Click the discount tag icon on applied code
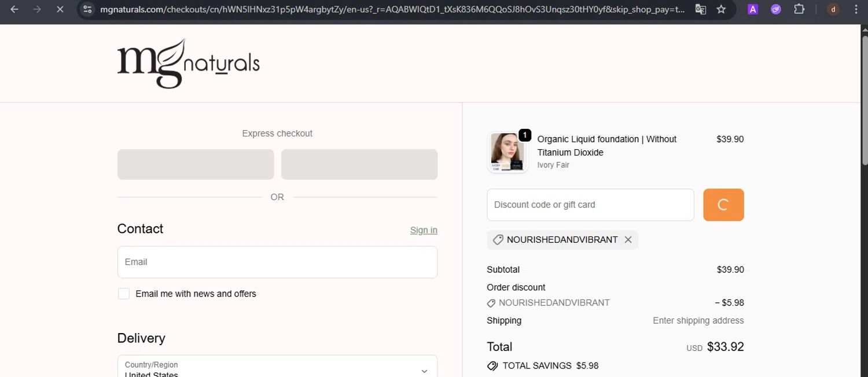Screen dimensions: 868x377 click(498, 239)
